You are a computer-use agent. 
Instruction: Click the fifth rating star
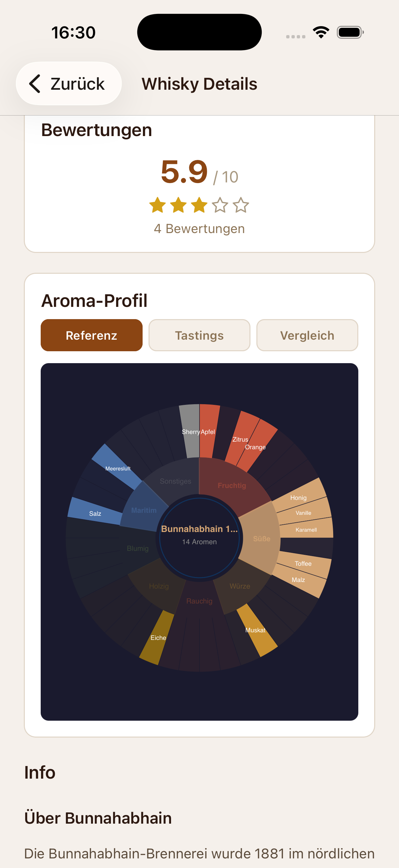[241, 205]
